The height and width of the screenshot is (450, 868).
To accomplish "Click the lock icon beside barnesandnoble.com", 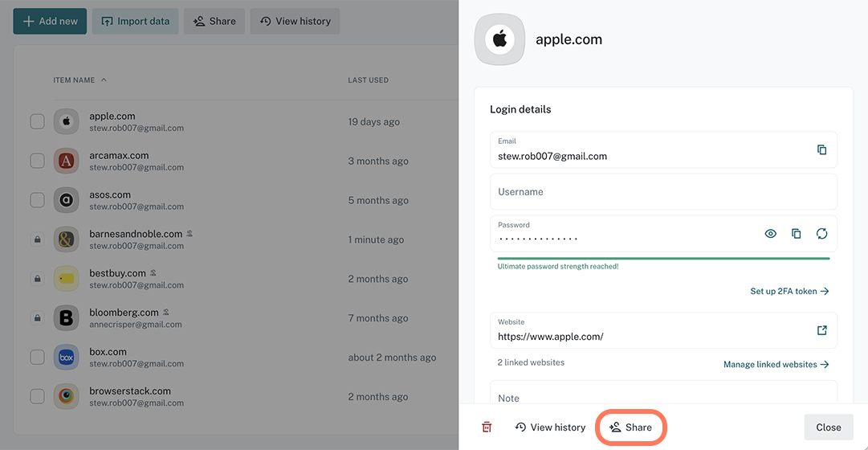I will [37, 239].
